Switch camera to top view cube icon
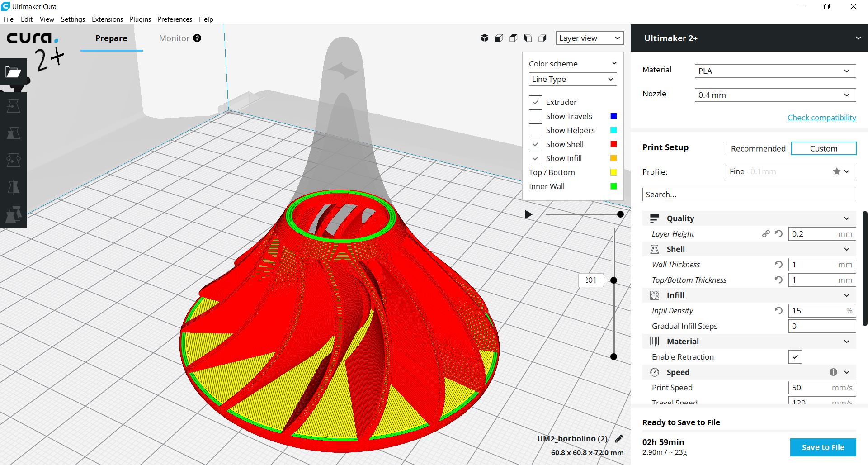The image size is (868, 465). [514, 38]
